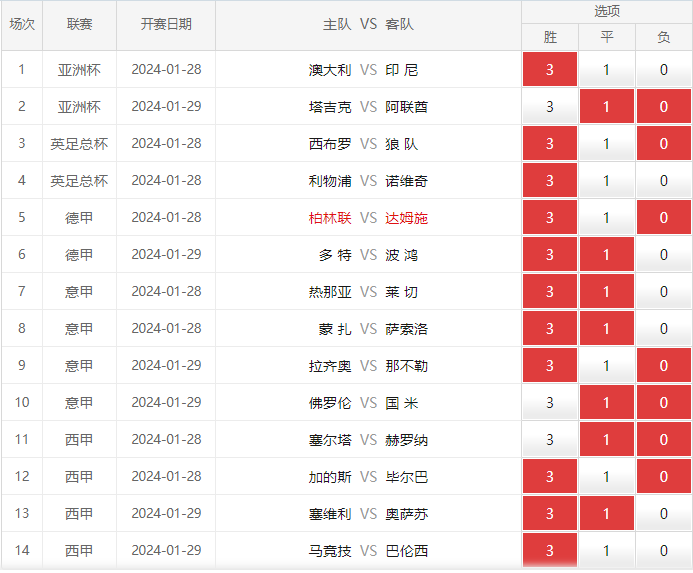Click the 主队 VS 客队 column header
The image size is (693, 573).
(x=368, y=25)
